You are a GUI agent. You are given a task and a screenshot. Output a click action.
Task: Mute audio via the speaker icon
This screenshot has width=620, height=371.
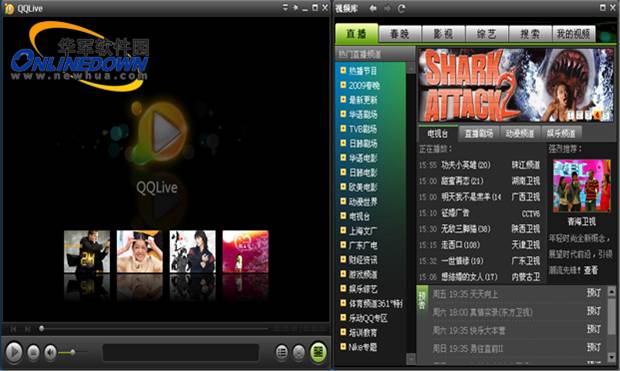[x=50, y=352]
